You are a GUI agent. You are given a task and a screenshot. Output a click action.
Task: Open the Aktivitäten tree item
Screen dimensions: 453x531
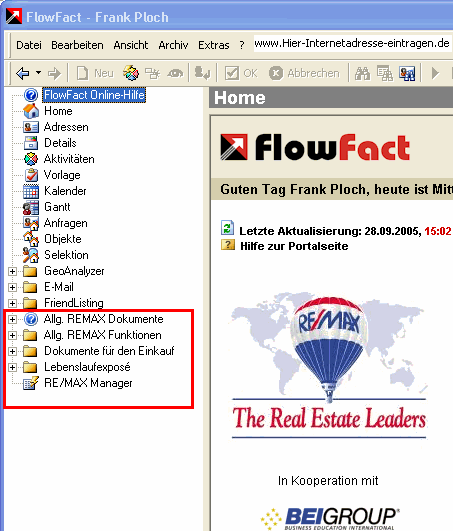click(x=69, y=159)
